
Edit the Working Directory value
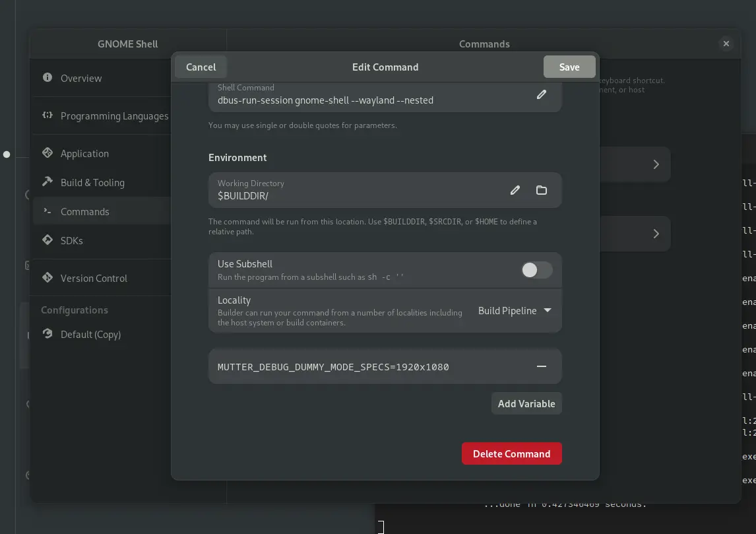click(x=515, y=190)
